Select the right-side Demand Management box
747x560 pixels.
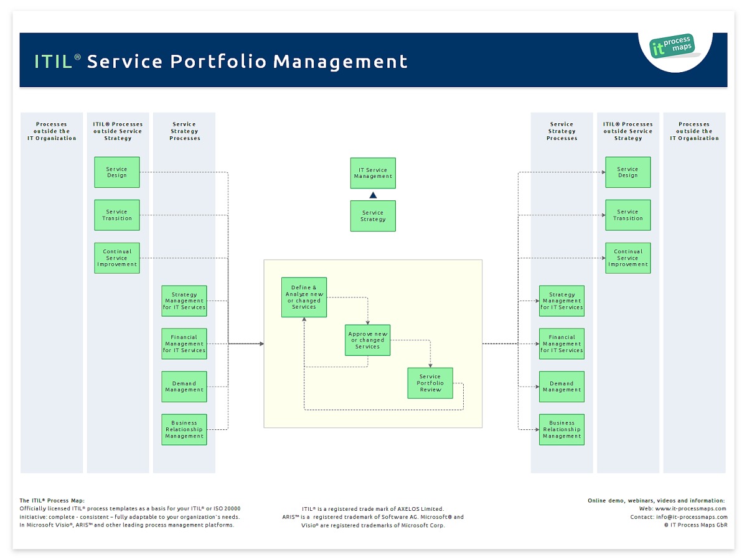pyautogui.click(x=562, y=387)
